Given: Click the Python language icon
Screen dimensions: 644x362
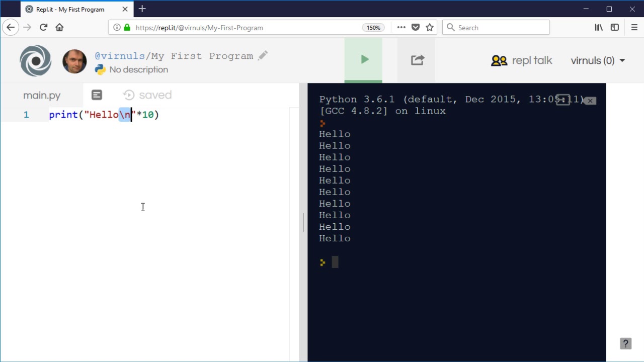Looking at the screenshot, I should pyautogui.click(x=101, y=69).
